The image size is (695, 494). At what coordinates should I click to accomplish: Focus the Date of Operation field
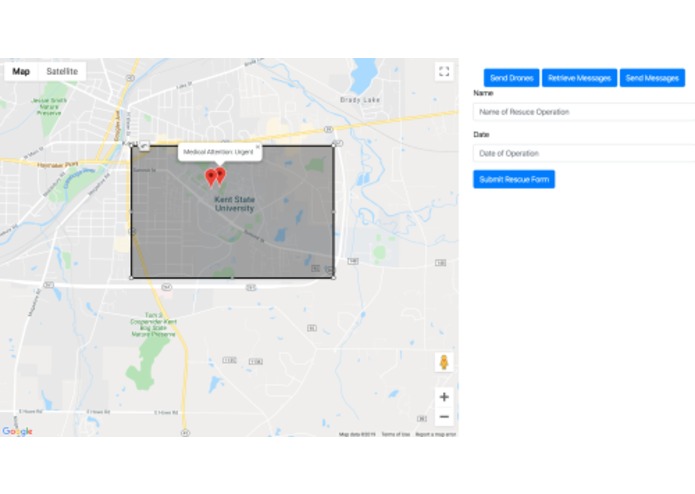[x=584, y=153]
